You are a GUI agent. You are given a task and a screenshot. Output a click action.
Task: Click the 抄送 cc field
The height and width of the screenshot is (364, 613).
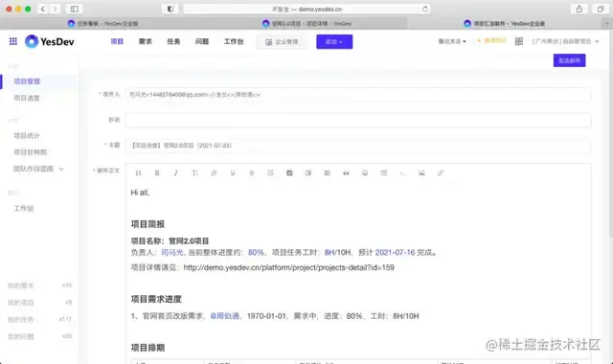pos(358,120)
